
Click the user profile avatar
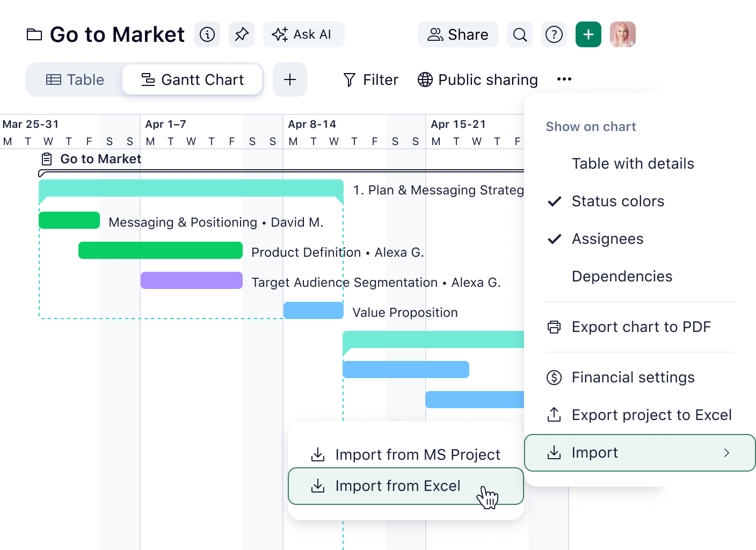(622, 34)
